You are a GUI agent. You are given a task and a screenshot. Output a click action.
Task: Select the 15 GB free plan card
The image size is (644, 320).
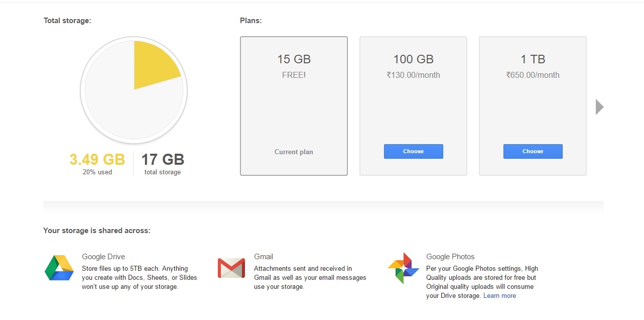coord(294,105)
